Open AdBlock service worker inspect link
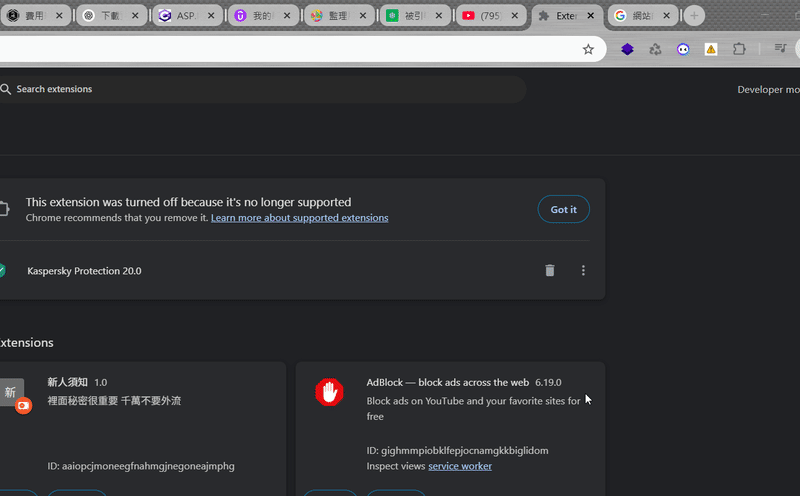This screenshot has width=800, height=496. point(460,466)
